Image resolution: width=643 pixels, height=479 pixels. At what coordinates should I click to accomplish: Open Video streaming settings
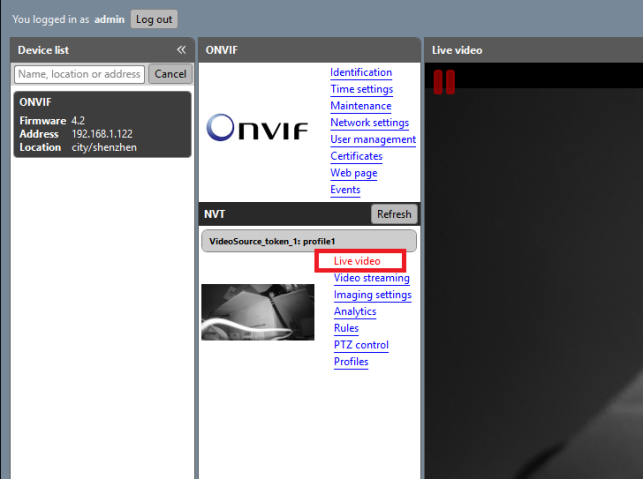(371, 278)
